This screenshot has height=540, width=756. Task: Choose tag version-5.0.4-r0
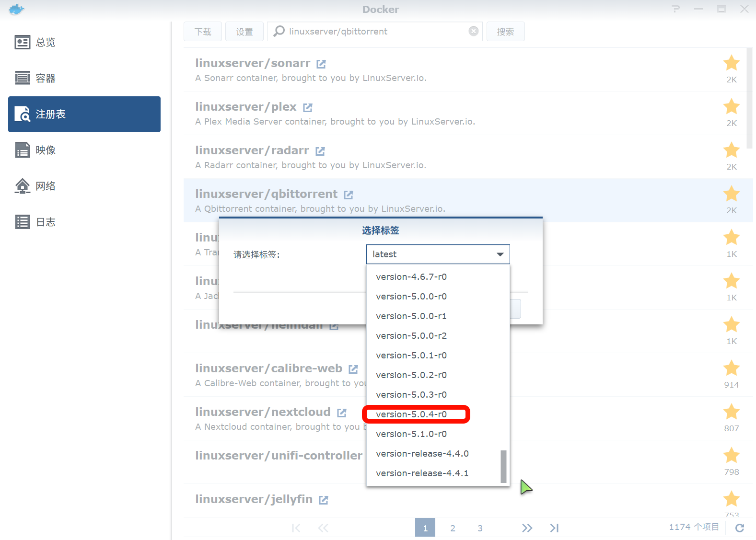click(x=438, y=414)
